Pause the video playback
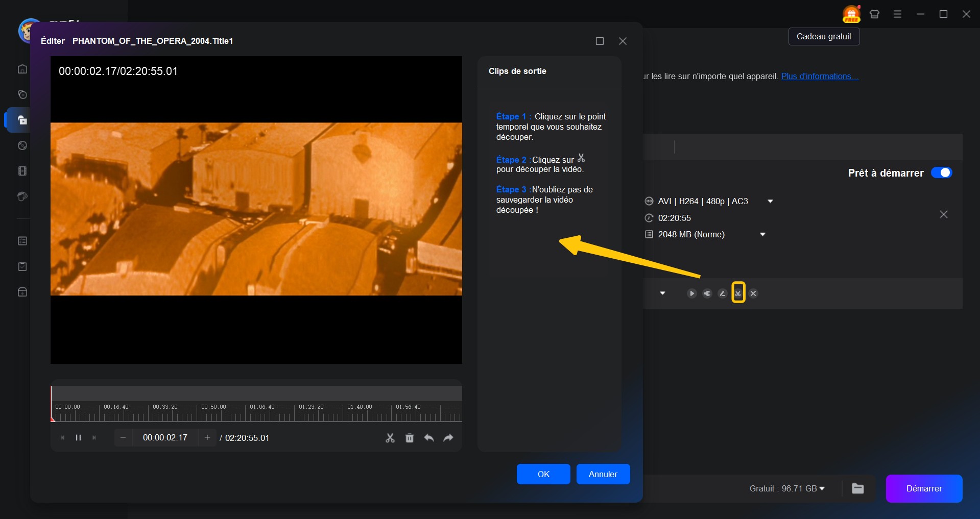The height and width of the screenshot is (519, 980). (78, 438)
